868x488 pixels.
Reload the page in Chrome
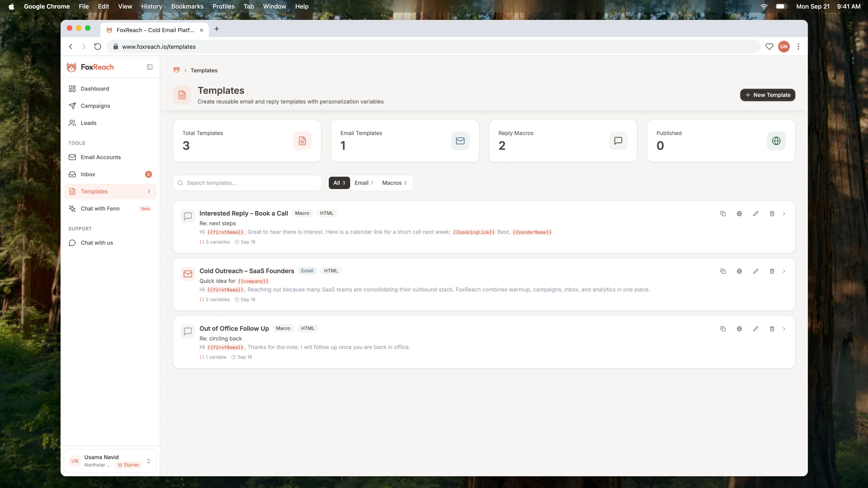click(x=97, y=46)
